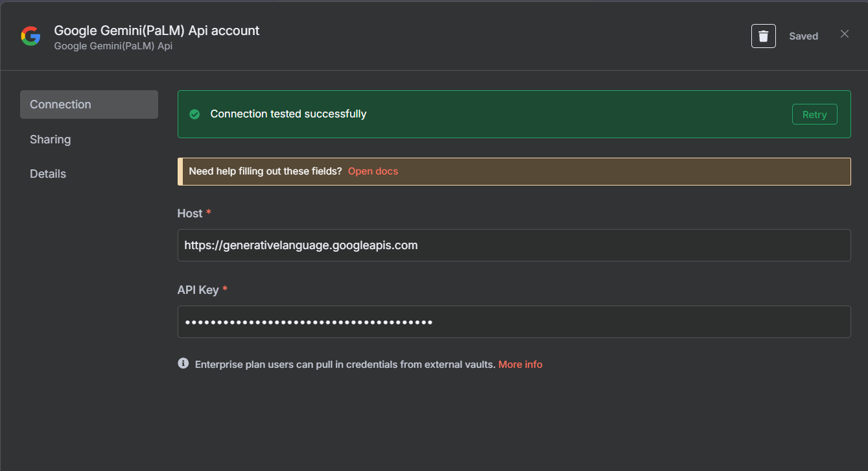The height and width of the screenshot is (471, 868).
Task: Click the 'Saved' status text
Action: coord(803,36)
